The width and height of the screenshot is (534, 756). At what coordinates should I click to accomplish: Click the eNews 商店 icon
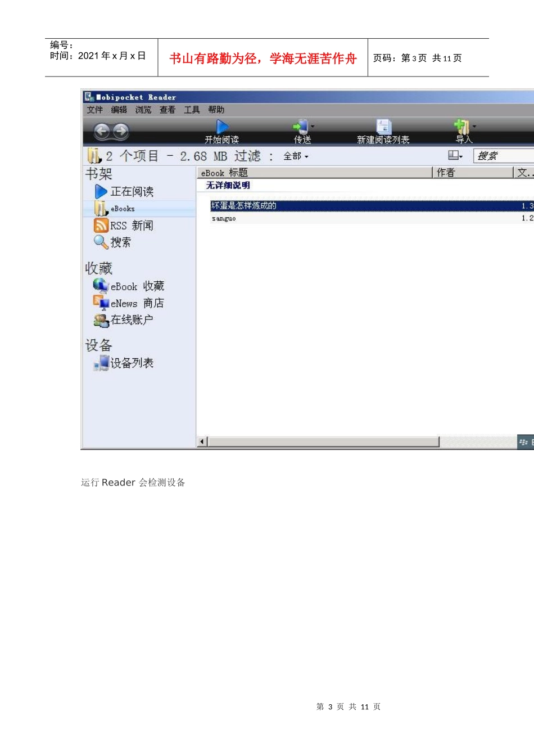pyautogui.click(x=101, y=303)
